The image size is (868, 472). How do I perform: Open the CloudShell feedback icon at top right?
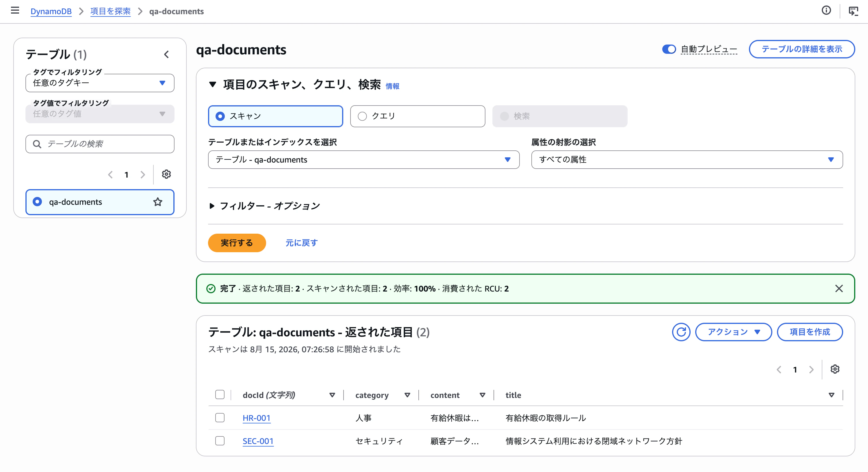[853, 11]
